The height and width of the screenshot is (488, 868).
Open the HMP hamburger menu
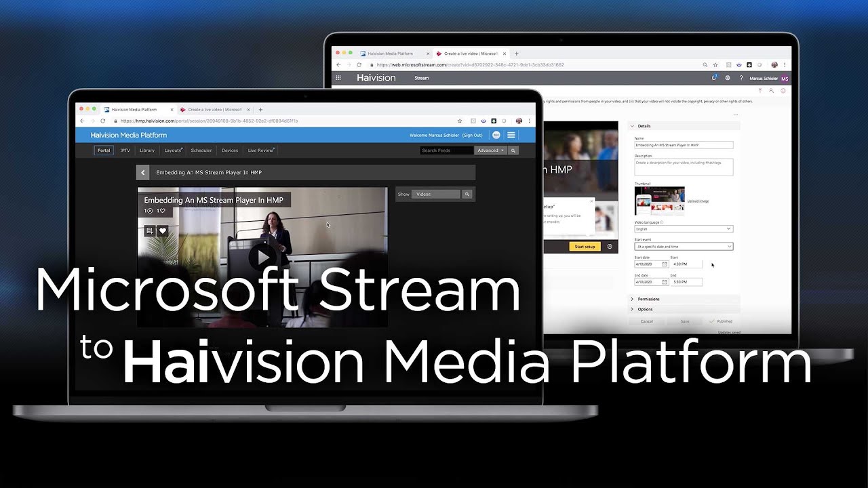511,135
